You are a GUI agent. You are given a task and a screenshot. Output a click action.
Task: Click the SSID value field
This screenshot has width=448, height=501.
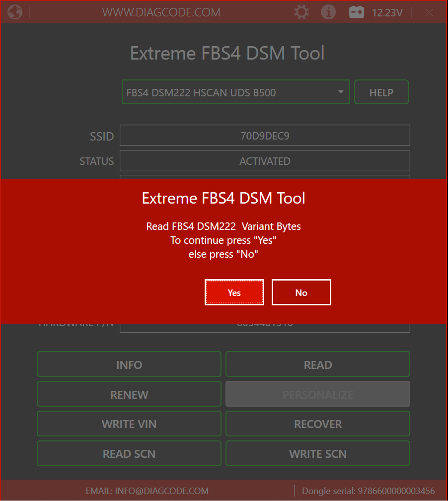(x=265, y=136)
